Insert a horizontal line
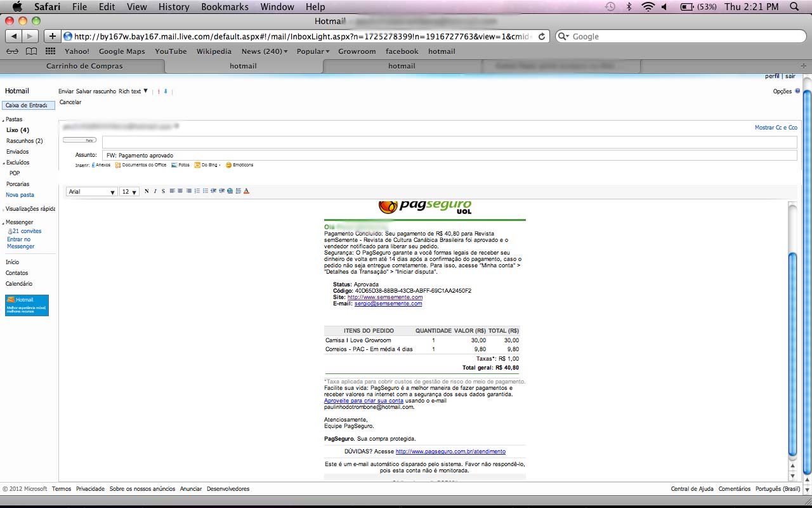The width and height of the screenshot is (812, 508). tap(238, 191)
